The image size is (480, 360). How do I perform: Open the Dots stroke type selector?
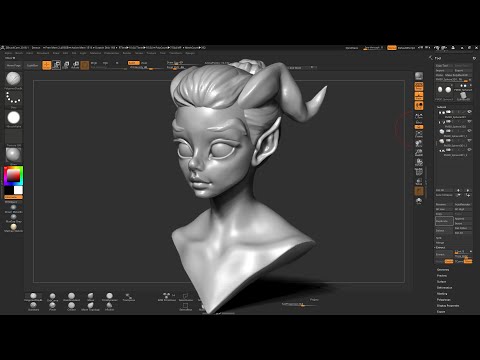tap(13, 98)
